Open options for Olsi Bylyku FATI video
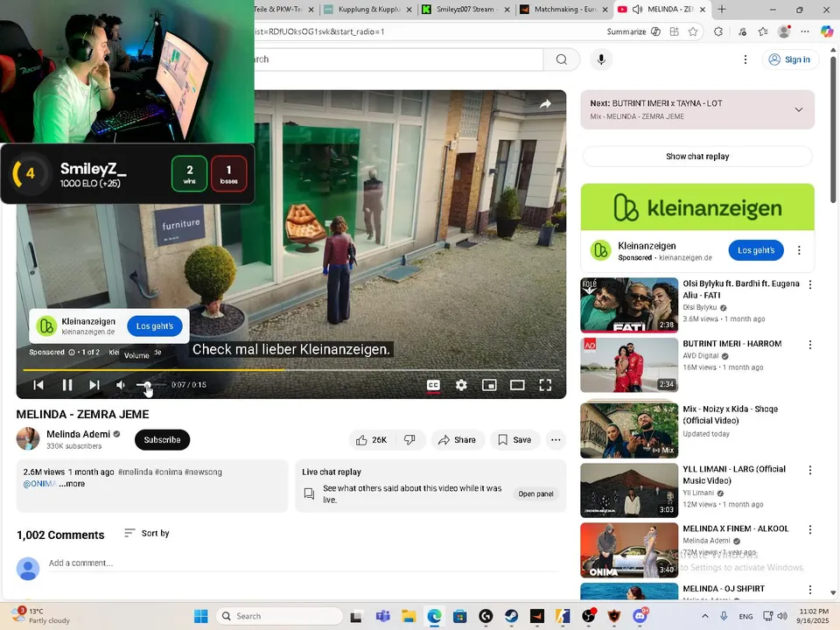840x630 pixels. click(810, 284)
